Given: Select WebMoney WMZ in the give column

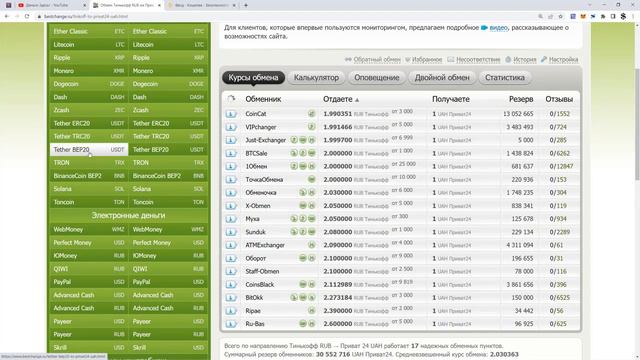Looking at the screenshot, I should point(89,229).
